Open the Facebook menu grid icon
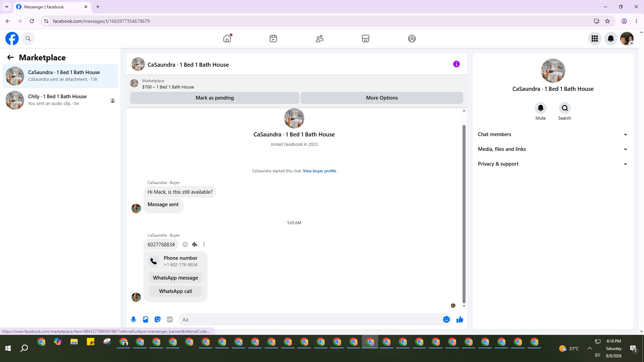This screenshot has width=644, height=362. tap(595, 39)
